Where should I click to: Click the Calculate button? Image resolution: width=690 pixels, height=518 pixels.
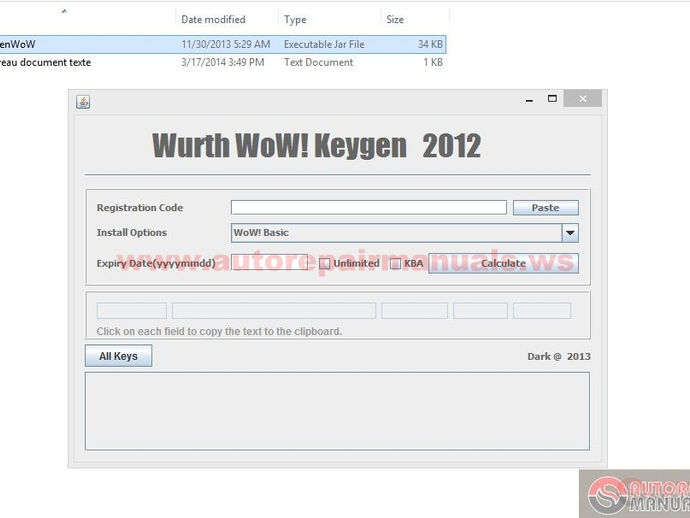pos(503,263)
